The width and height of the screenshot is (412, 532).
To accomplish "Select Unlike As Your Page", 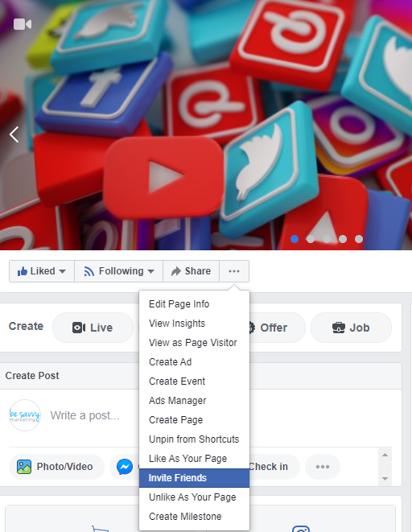I will point(194,497).
